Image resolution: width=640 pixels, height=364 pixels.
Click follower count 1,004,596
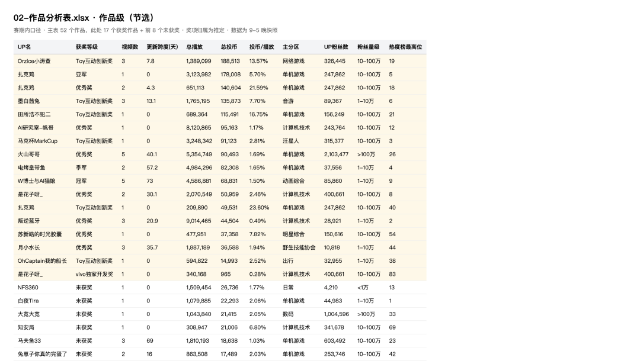coord(337,314)
